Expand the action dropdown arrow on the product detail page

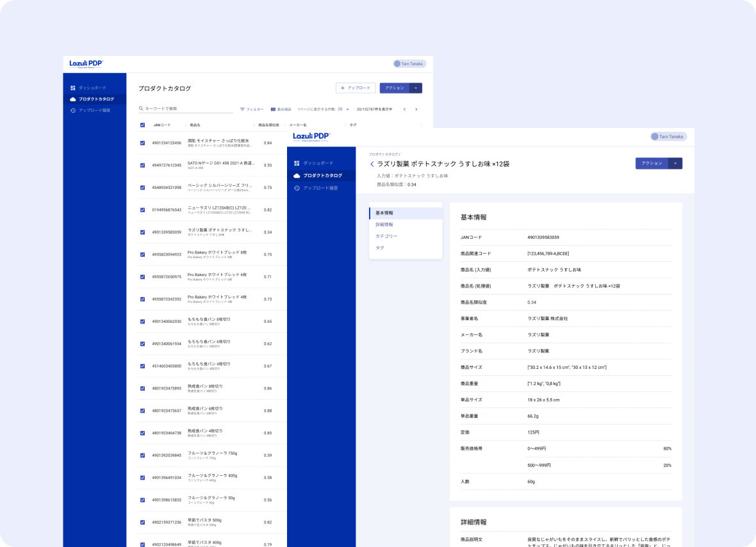pyautogui.click(x=675, y=163)
